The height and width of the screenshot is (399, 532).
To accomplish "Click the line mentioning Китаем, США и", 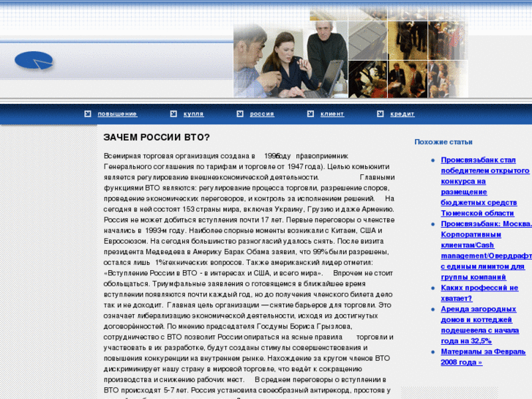I will pos(243,230).
